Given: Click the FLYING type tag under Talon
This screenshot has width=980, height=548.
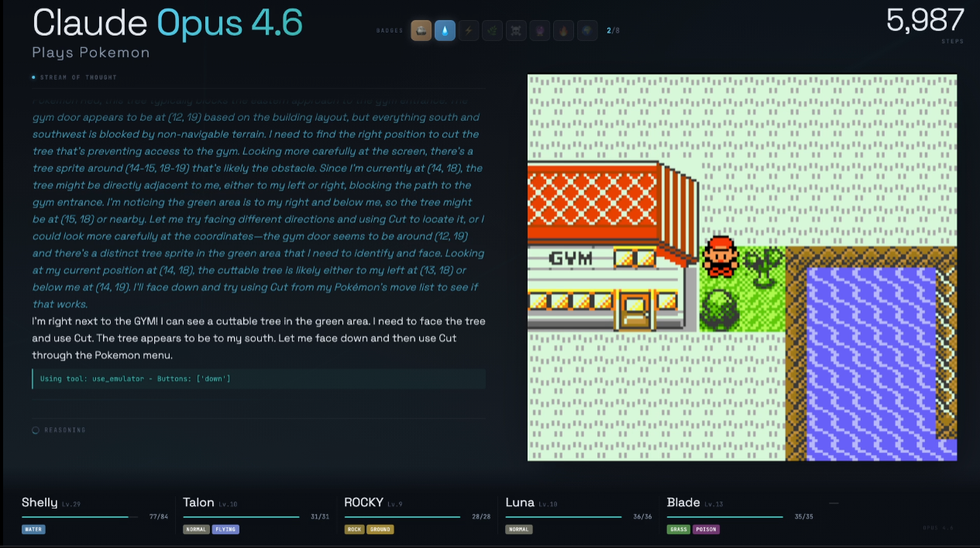Looking at the screenshot, I should (225, 529).
